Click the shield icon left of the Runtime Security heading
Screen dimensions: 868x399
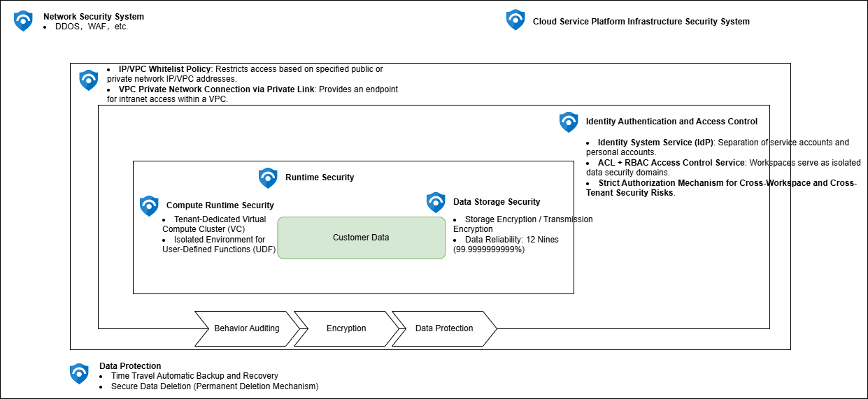(x=268, y=178)
